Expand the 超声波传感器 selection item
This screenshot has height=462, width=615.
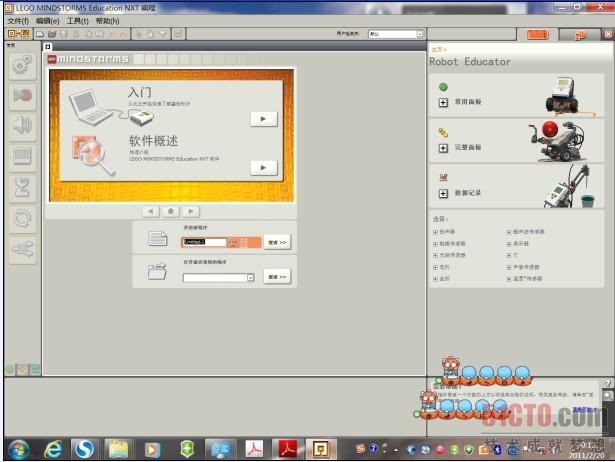coord(509,232)
